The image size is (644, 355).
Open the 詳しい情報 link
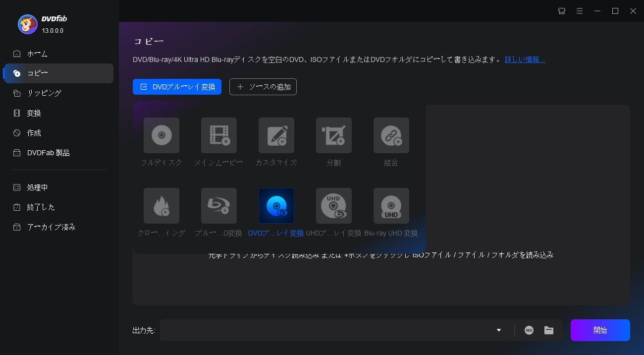525,59
